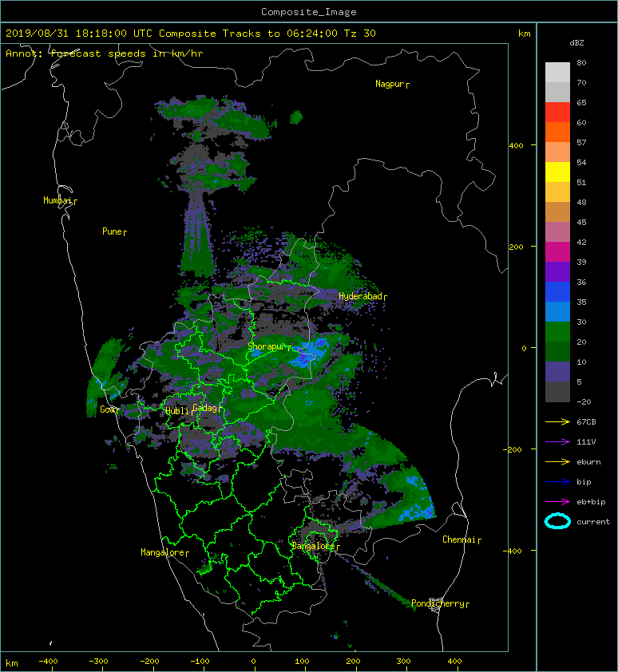Click the dBZ legend heading
This screenshot has height=672, width=618.
[576, 43]
